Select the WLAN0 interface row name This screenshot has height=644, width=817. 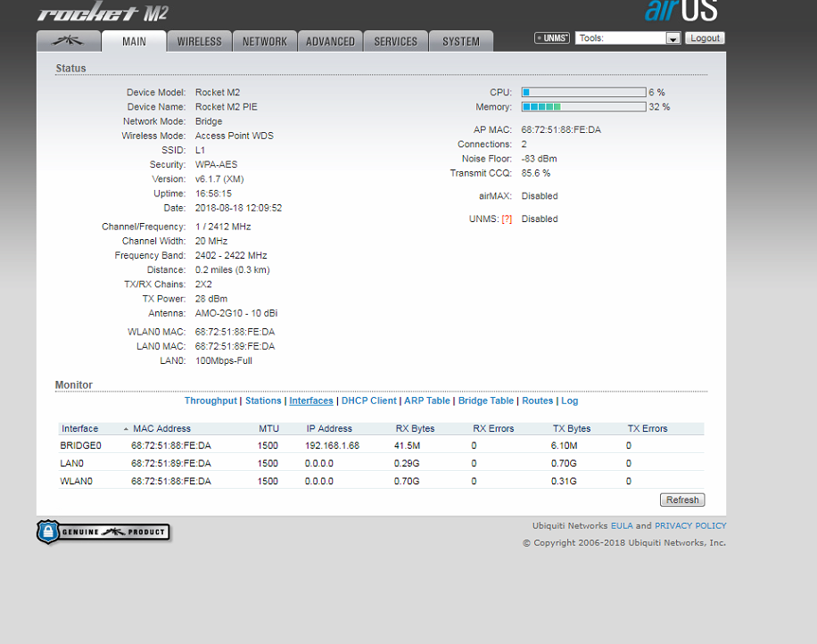(x=76, y=481)
